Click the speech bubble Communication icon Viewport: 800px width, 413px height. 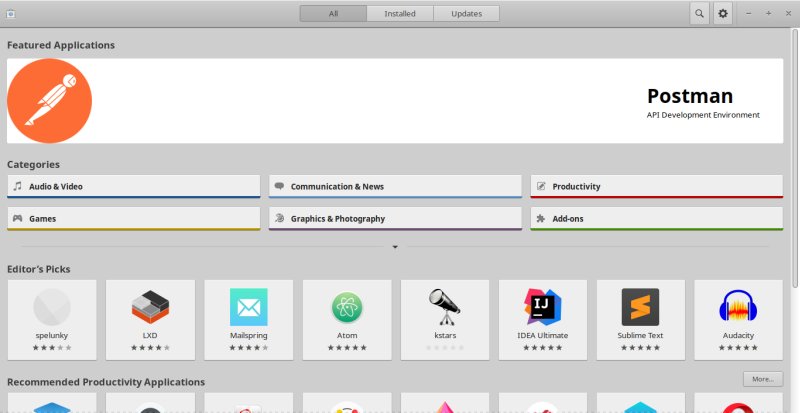coord(279,186)
